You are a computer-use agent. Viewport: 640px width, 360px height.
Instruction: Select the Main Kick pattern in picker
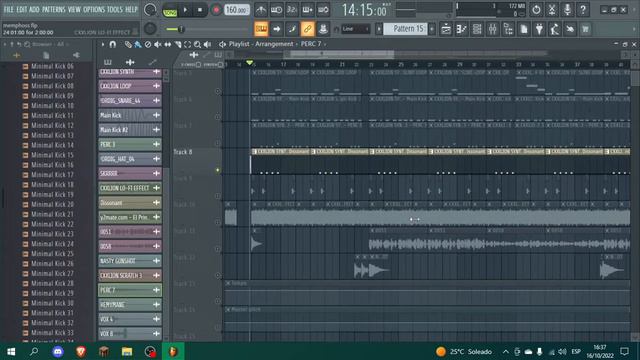coord(130,116)
